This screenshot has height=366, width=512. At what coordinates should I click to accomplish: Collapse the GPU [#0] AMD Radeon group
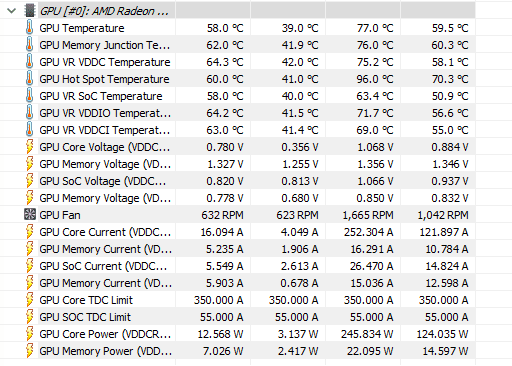point(12,11)
